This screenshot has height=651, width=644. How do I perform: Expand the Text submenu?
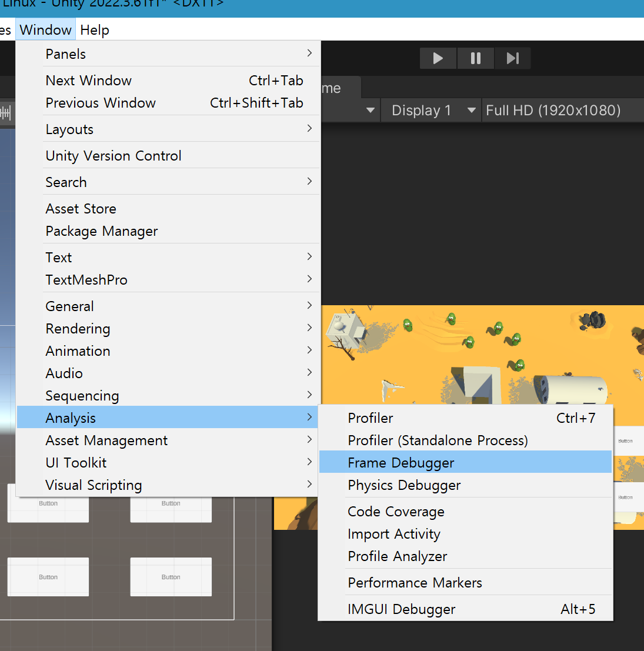tap(168, 258)
